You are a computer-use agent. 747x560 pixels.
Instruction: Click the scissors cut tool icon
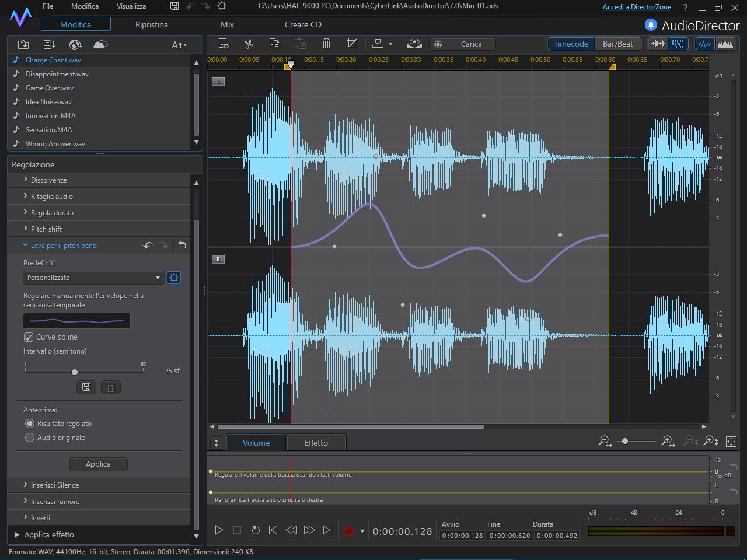click(x=249, y=44)
